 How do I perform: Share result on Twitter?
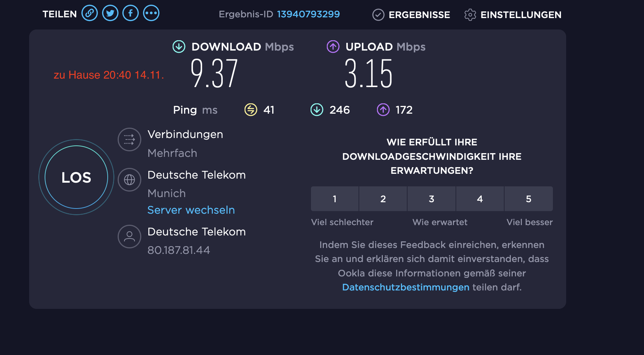tap(110, 13)
